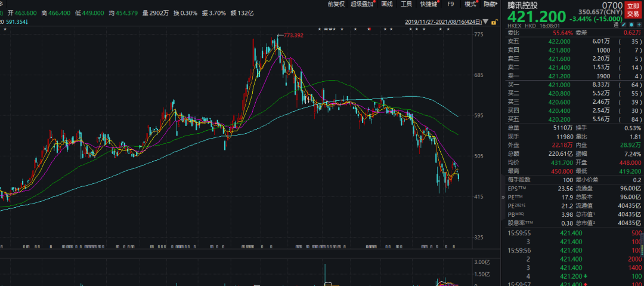
Task: Click the 通 stock connect icon
Action: (x=615, y=25)
